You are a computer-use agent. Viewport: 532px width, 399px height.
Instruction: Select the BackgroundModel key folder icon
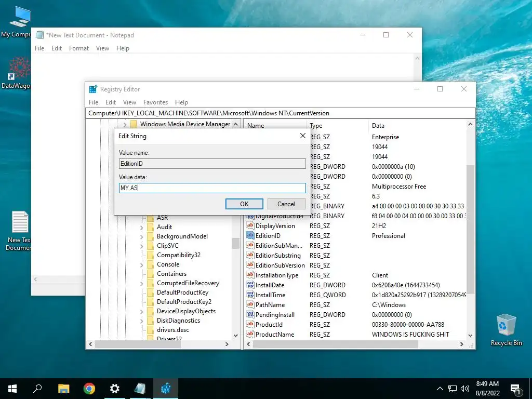[150, 236]
